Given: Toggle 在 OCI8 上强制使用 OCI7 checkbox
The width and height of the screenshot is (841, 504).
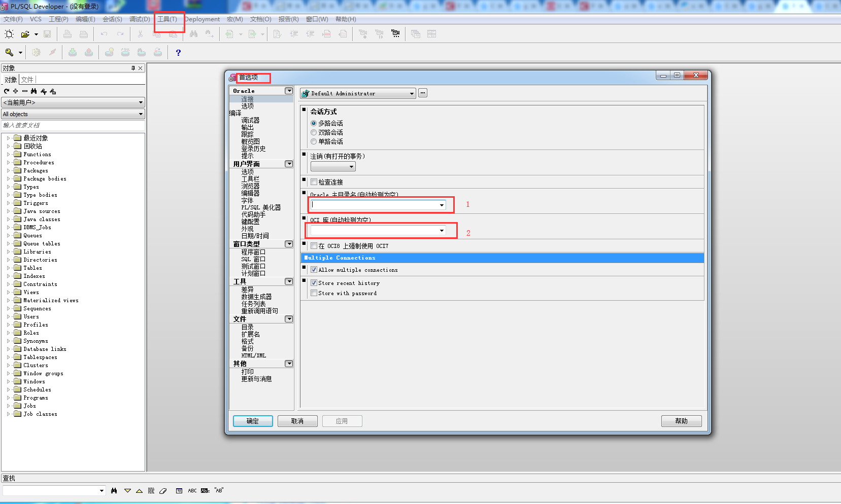Looking at the screenshot, I should point(314,246).
